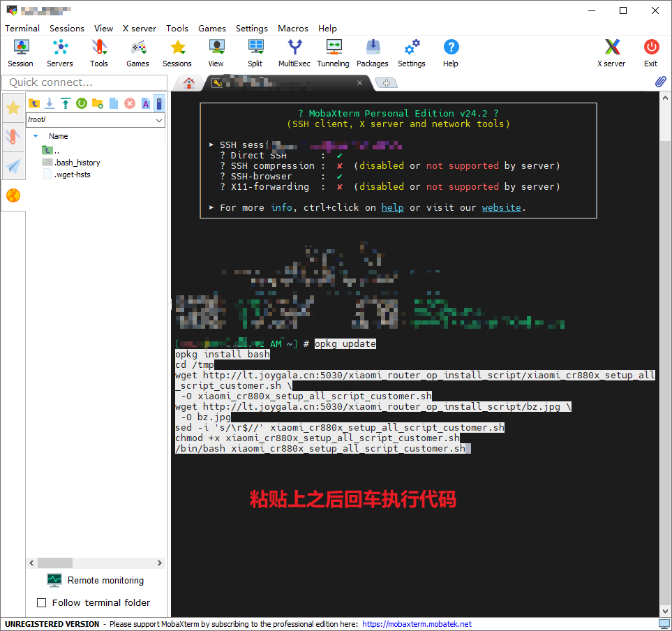Open the Packages manager

coord(373,53)
